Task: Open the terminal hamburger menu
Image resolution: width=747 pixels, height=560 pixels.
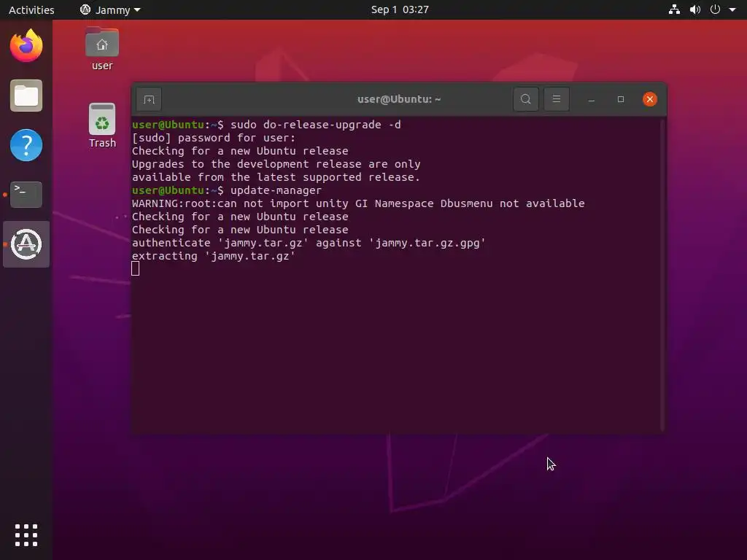Action: (556, 99)
